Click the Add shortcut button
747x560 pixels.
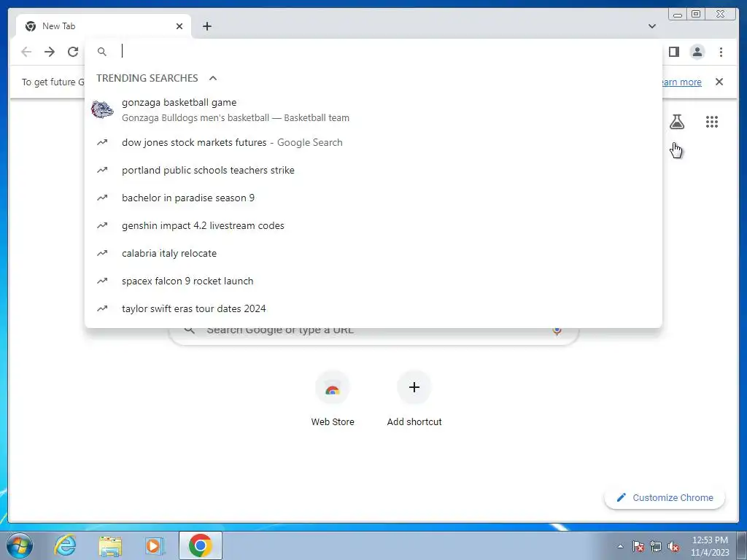pyautogui.click(x=414, y=399)
